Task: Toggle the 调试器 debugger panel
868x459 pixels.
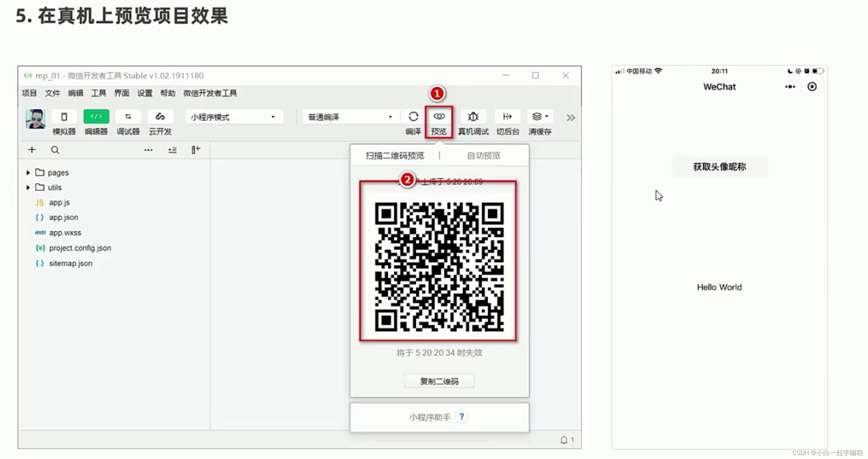Action: click(128, 117)
